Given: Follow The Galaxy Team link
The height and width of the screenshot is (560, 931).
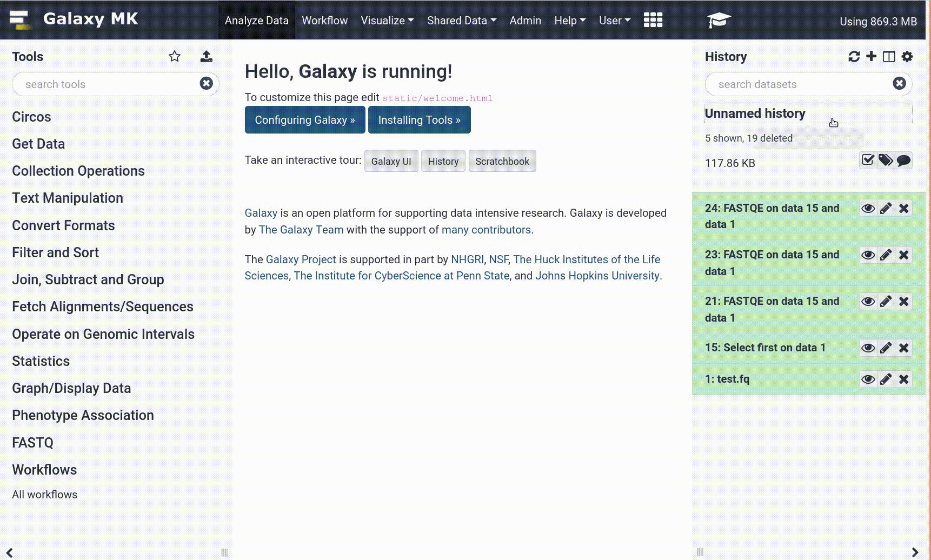Looking at the screenshot, I should pos(301,230).
